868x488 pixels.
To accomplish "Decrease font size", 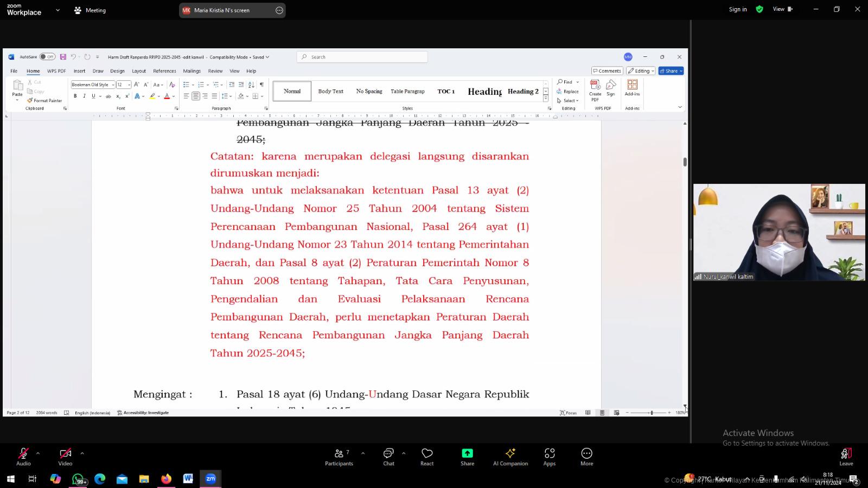I will pos(146,85).
